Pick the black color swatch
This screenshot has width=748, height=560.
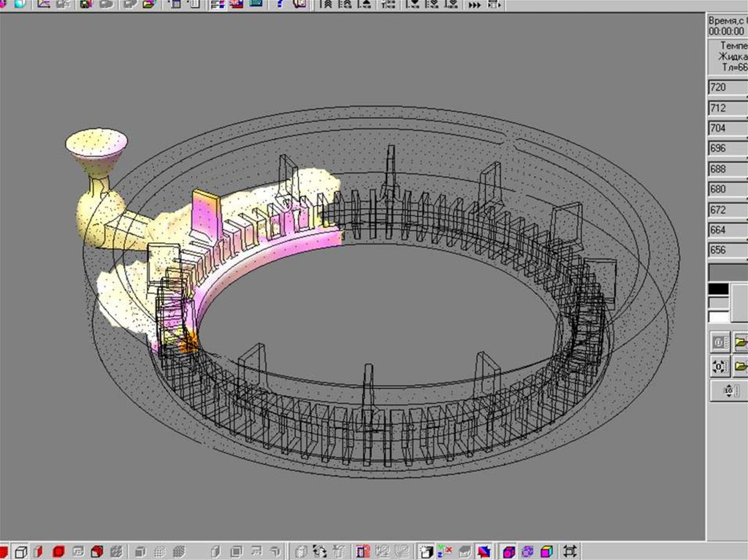(x=719, y=289)
